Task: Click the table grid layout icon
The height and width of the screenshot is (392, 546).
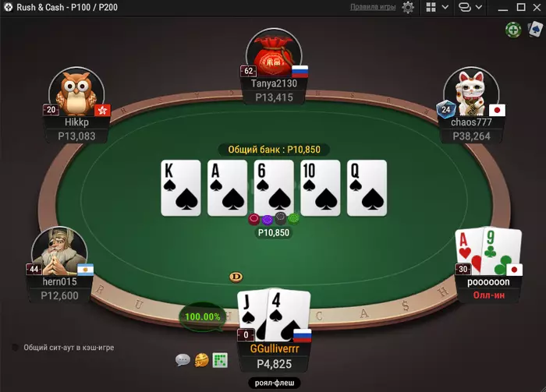Action: (431, 7)
